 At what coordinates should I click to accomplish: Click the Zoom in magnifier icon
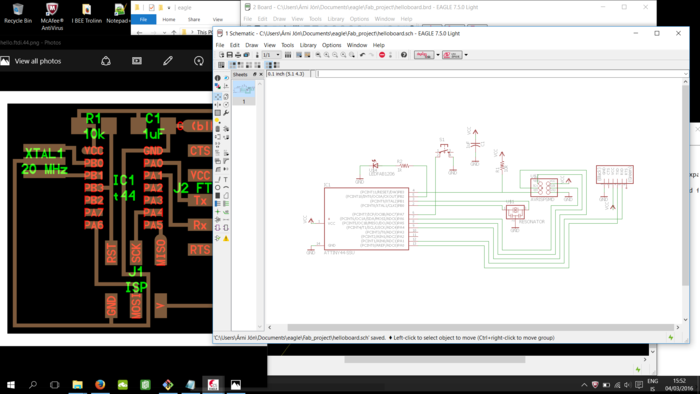327,55
